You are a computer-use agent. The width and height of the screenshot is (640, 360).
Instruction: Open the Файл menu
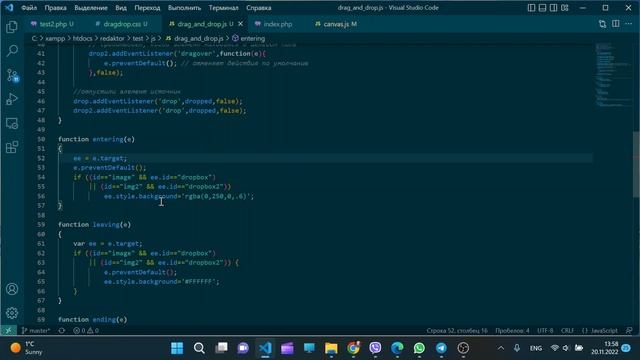[29, 8]
